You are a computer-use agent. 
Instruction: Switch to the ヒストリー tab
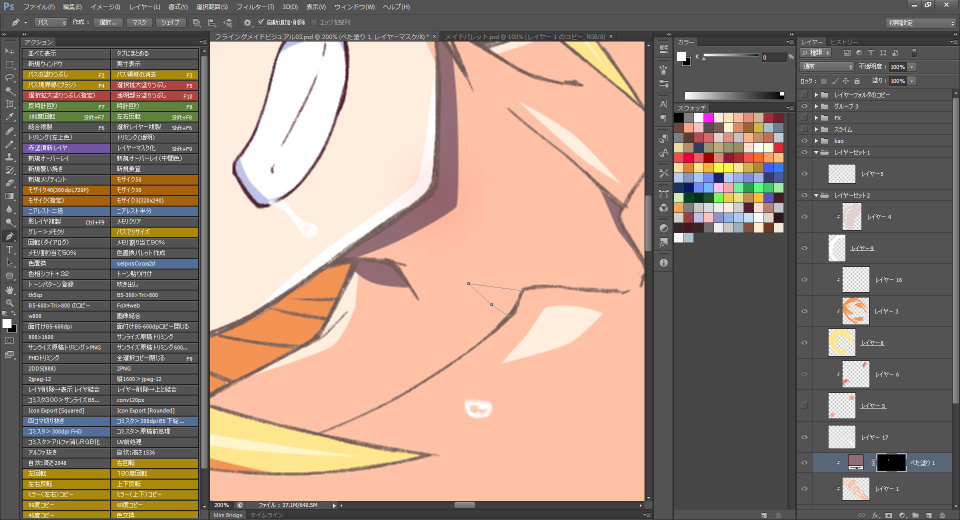point(844,42)
